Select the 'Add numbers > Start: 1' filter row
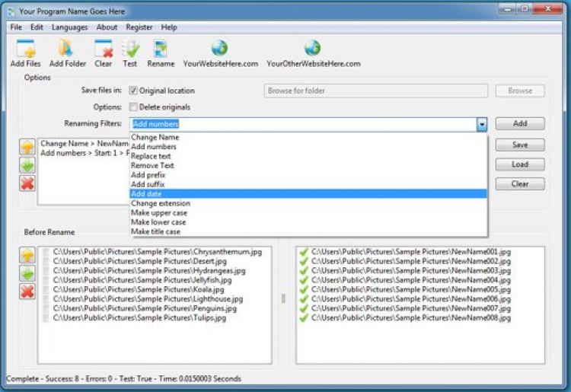Screen dimensions: 571x392 (85, 153)
